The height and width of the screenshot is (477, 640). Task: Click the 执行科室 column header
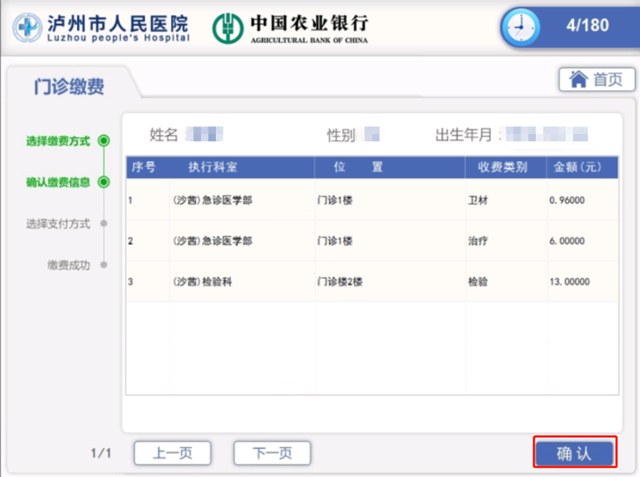[212, 167]
